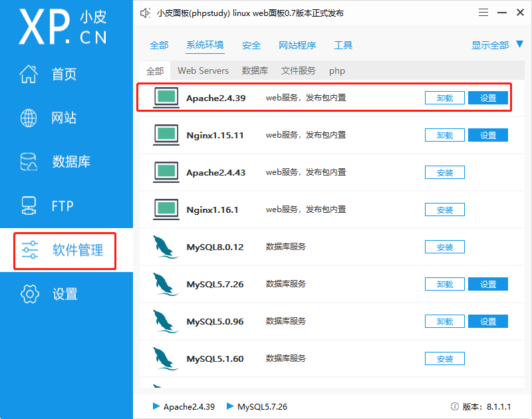Screen dimensions: 532x419
Task: Open the hamburger menu icon
Action: pyautogui.click(x=483, y=13)
